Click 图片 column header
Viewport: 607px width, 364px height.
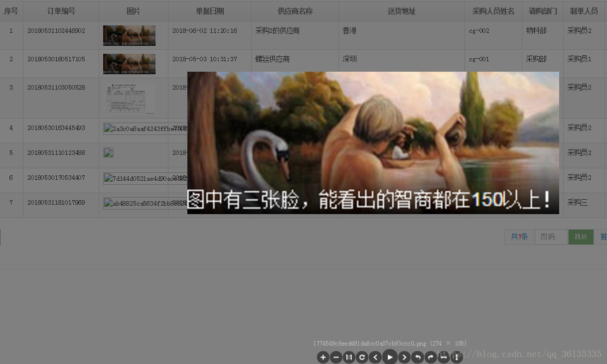tap(134, 11)
